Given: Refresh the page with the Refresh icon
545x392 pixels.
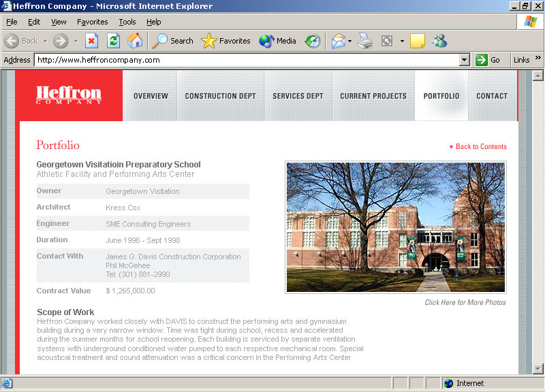Looking at the screenshot, I should [x=113, y=41].
